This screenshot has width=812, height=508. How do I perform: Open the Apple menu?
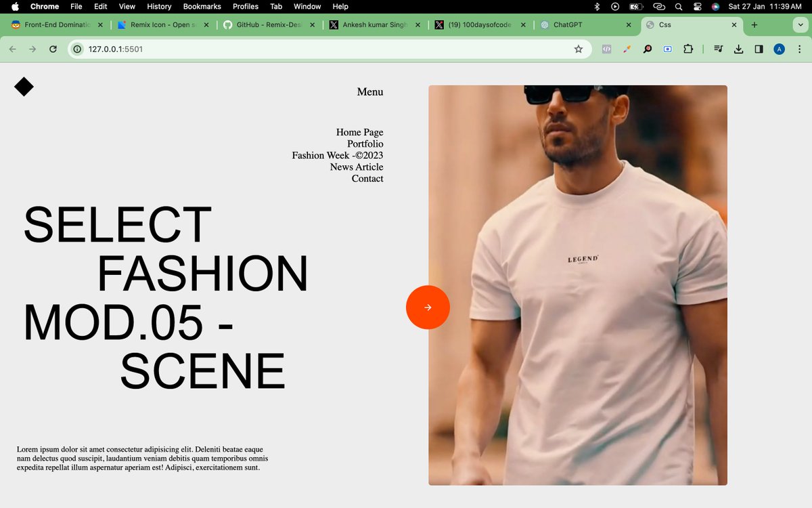15,6
